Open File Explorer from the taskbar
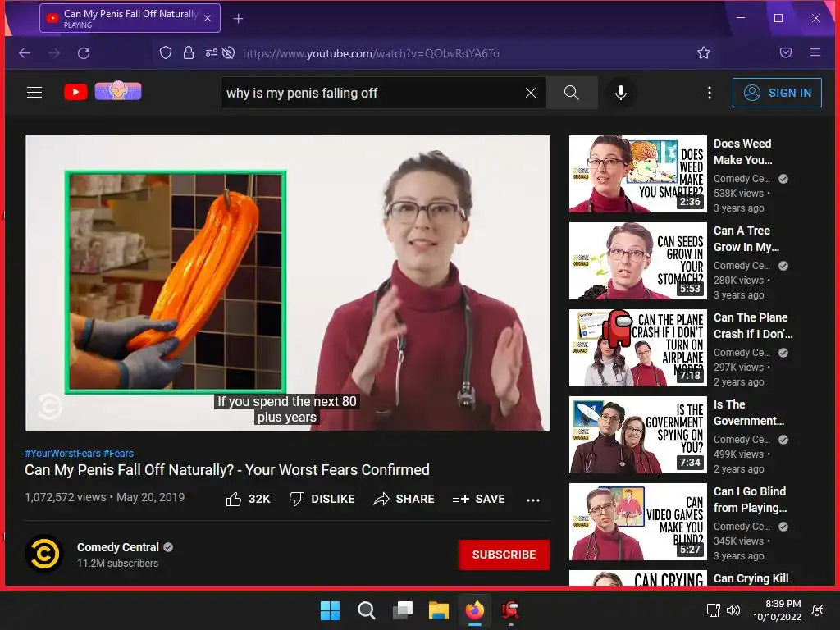Screen dimensions: 840x630 click(438, 610)
